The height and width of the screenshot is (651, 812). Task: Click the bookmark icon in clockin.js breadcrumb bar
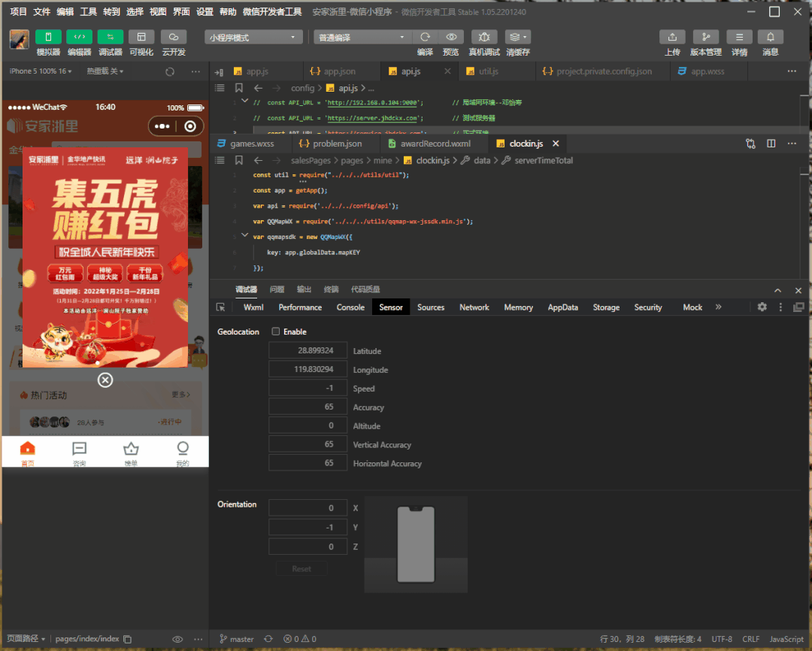click(239, 161)
